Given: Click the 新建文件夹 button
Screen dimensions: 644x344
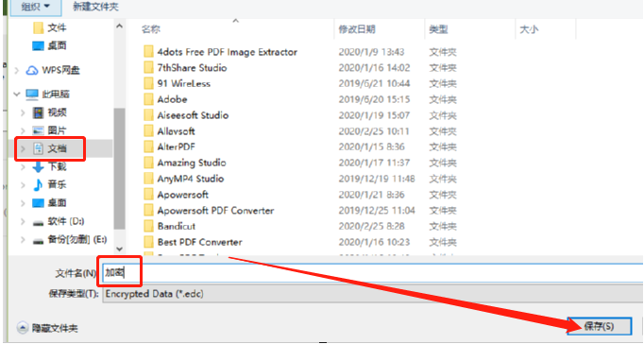Looking at the screenshot, I should pos(95,7).
